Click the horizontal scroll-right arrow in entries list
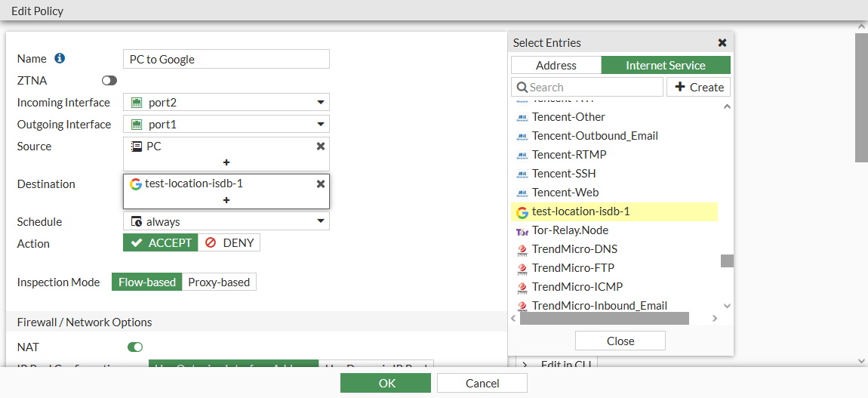868x398 pixels. tap(715, 318)
